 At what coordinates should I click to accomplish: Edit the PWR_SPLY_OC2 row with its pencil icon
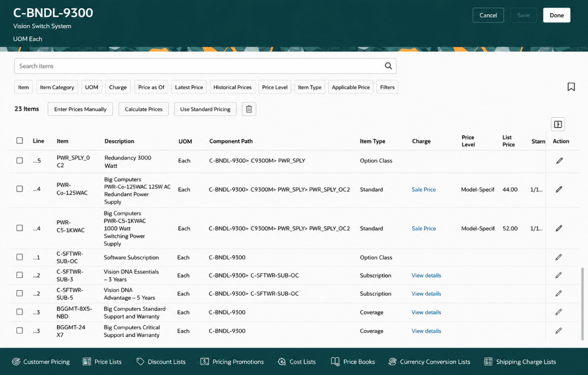tap(559, 161)
